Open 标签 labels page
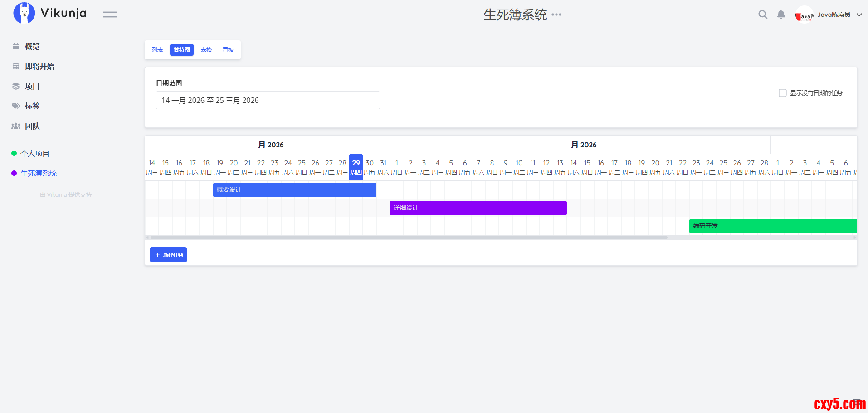Viewport: 868px width, 413px height. [x=32, y=106]
